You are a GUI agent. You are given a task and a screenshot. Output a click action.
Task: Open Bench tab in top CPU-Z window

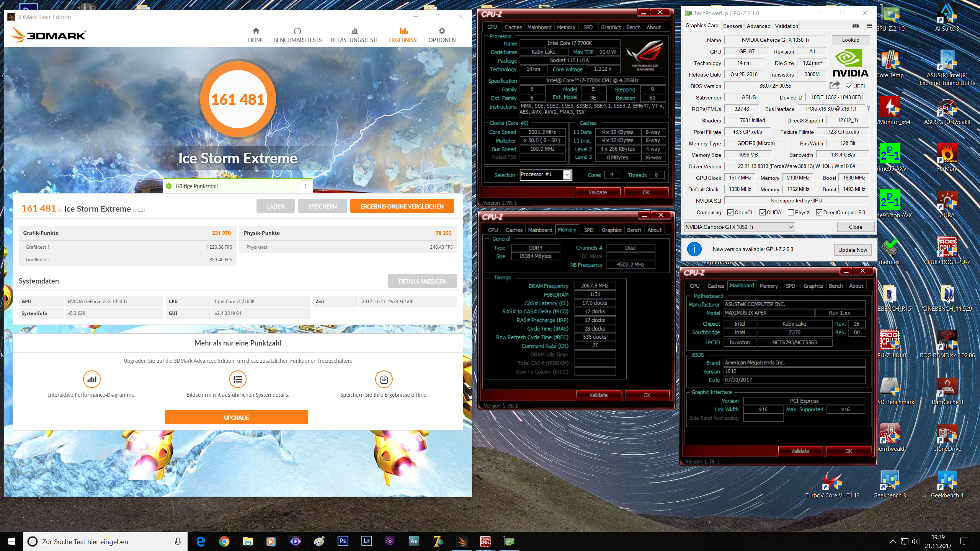coord(633,27)
